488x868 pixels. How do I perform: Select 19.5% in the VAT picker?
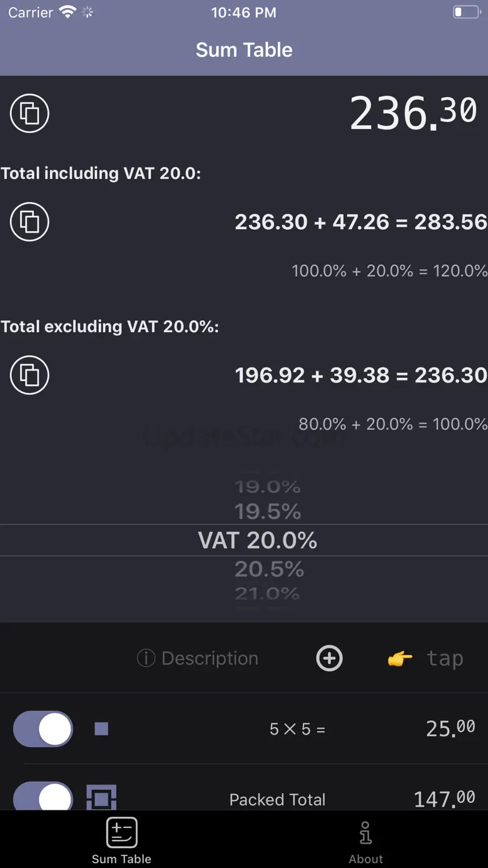[x=268, y=512]
